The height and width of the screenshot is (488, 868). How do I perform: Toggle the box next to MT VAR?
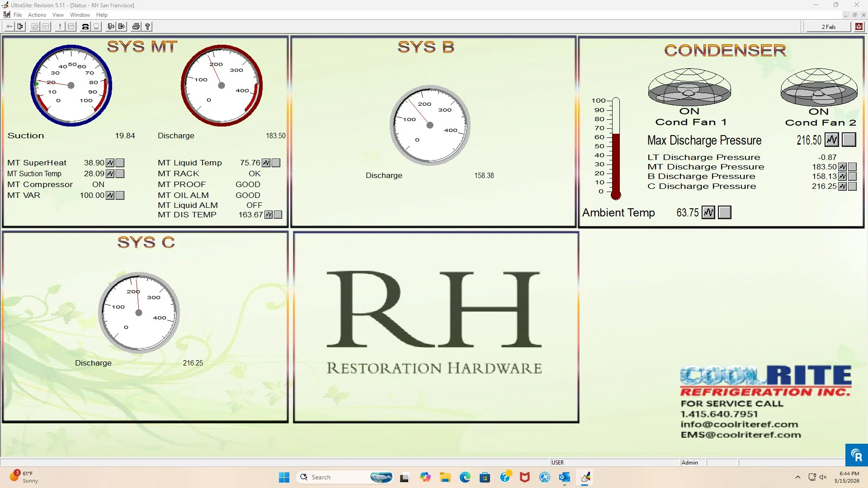tap(120, 195)
